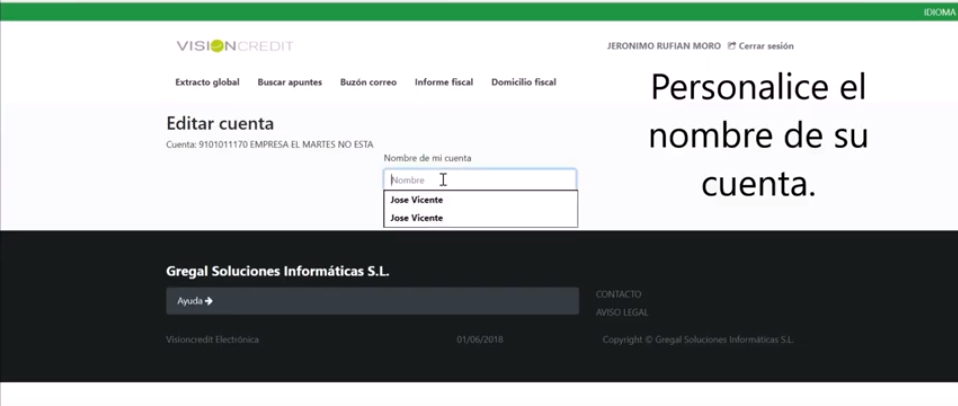Screen dimensions: 958x406
Task: Click the Visioncredit Electrónica footer text
Action: click(x=212, y=339)
